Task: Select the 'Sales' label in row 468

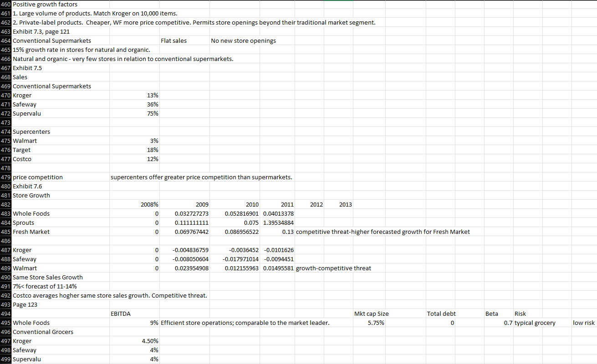Action: click(x=20, y=77)
